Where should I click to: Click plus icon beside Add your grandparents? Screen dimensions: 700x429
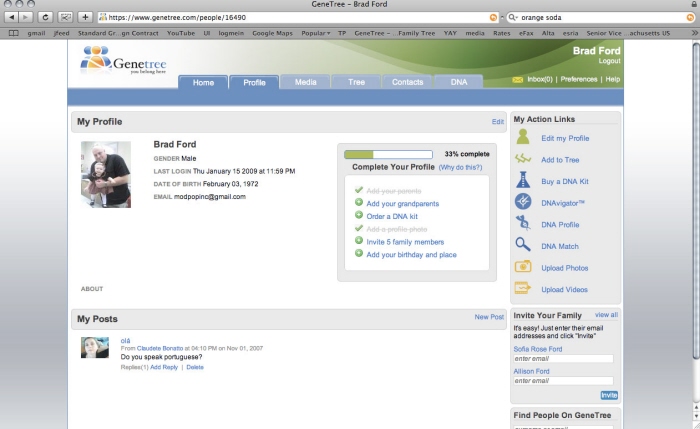pyautogui.click(x=358, y=202)
